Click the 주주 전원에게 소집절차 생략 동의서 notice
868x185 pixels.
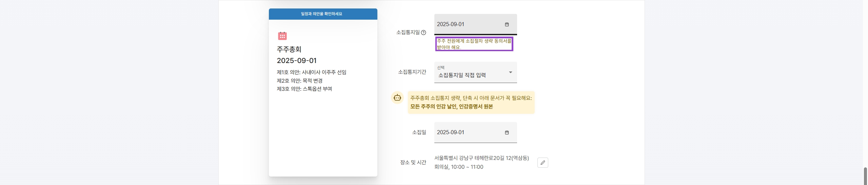point(474,44)
